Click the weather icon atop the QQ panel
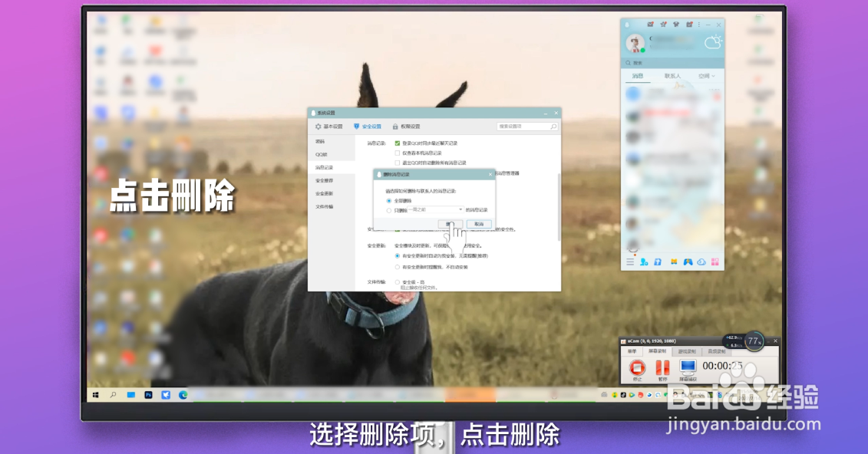Image resolution: width=868 pixels, height=454 pixels. (714, 42)
